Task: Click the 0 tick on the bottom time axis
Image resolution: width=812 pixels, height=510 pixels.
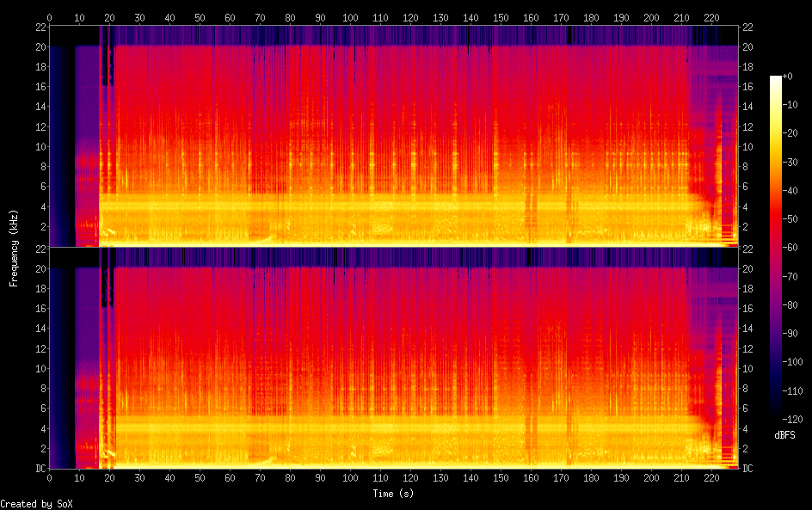Action: (x=49, y=478)
